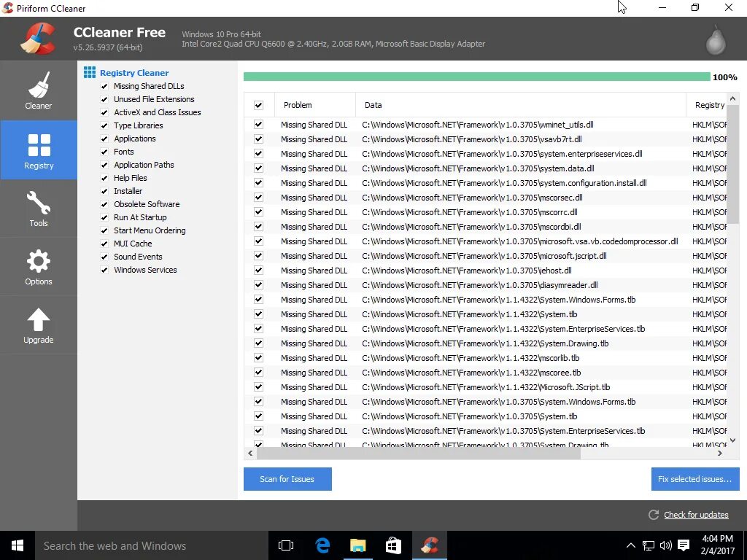
Task: Sort results by Data column
Action: 521,105
